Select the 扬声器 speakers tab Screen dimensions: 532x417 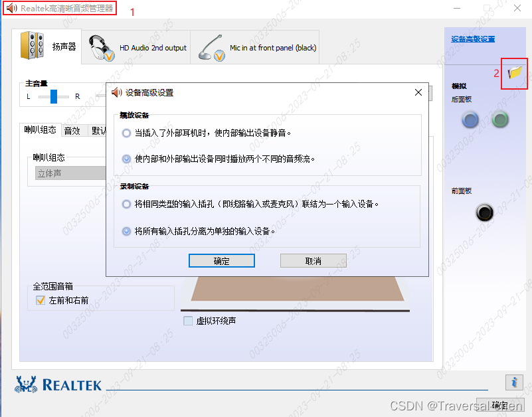pos(46,46)
